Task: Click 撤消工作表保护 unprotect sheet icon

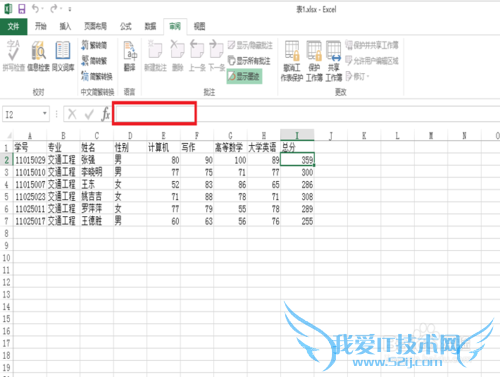Action: point(292,61)
